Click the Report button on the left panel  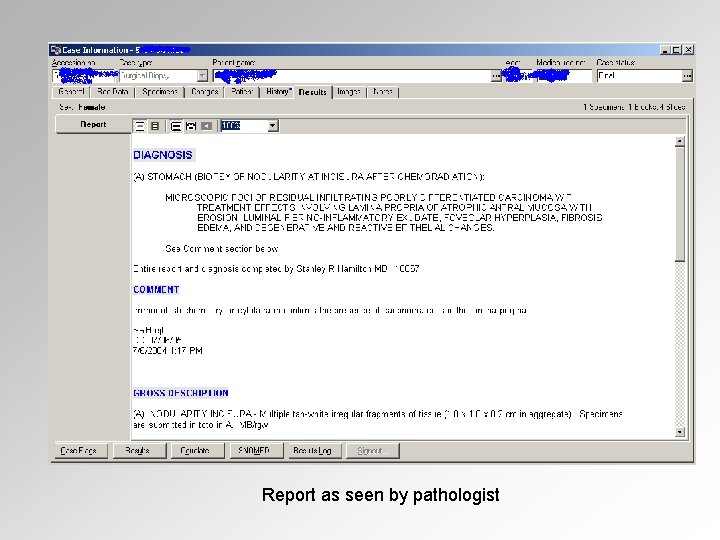click(93, 124)
